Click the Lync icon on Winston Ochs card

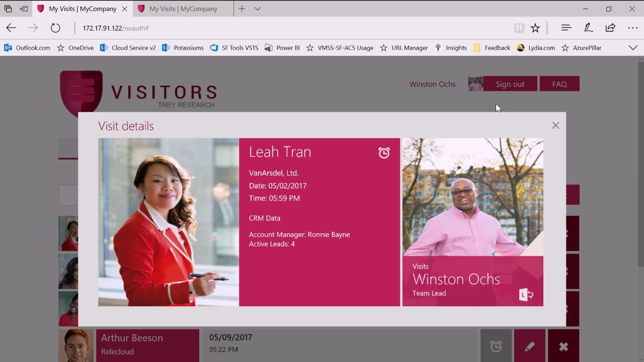coord(526,294)
